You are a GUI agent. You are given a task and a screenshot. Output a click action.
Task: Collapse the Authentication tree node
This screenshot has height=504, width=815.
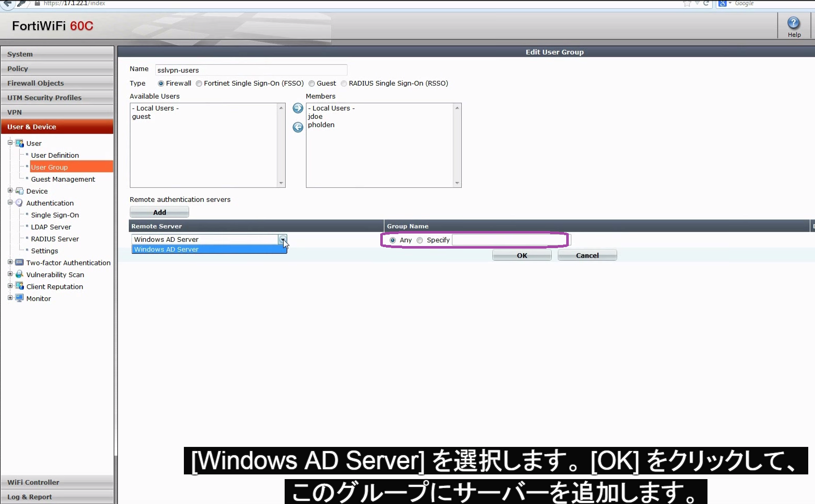point(10,202)
